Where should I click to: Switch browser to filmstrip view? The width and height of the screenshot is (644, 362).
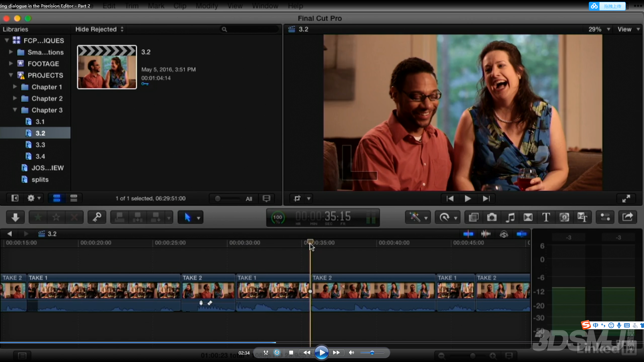[x=57, y=198]
